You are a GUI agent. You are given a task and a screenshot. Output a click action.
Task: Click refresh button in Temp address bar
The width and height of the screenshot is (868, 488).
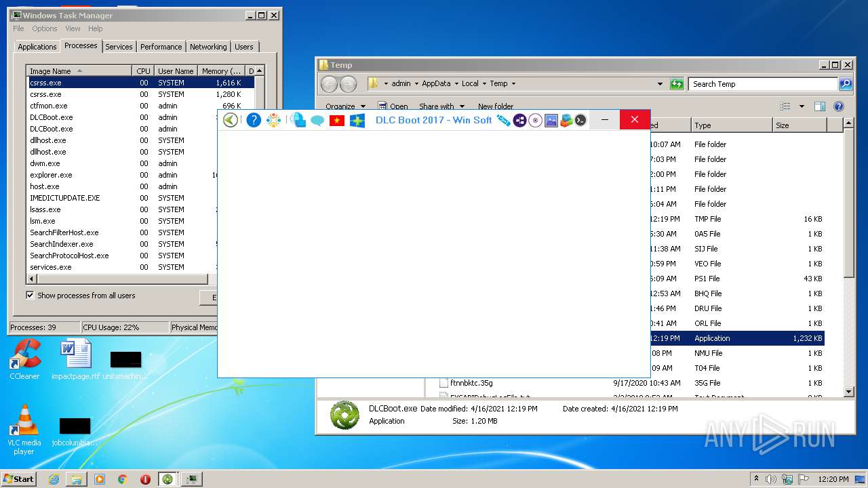[677, 84]
